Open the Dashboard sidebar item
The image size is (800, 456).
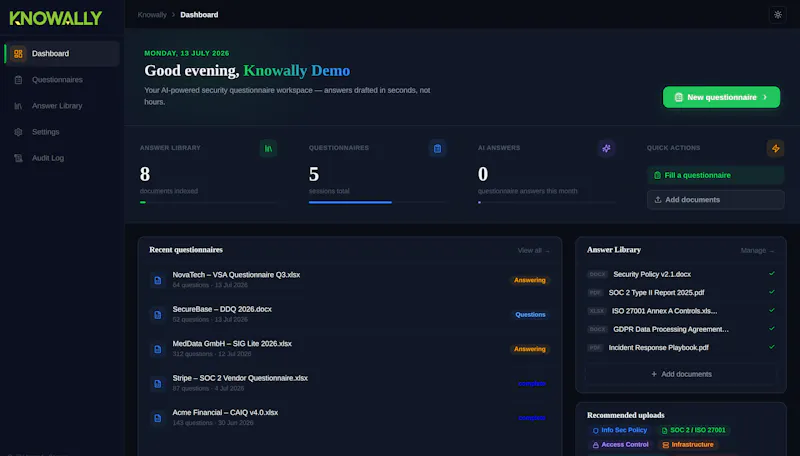pyautogui.click(x=62, y=54)
